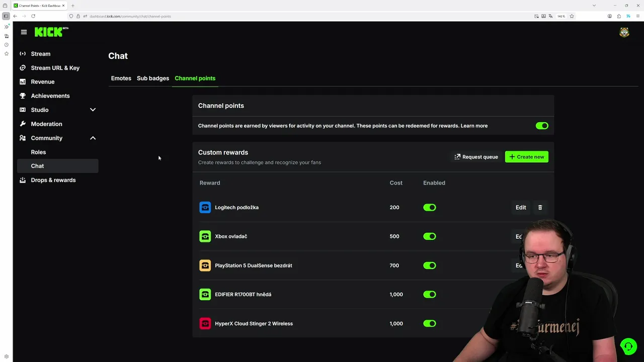This screenshot has width=644, height=362.
Task: Click the Achievements trophy icon
Action: pyautogui.click(x=23, y=96)
